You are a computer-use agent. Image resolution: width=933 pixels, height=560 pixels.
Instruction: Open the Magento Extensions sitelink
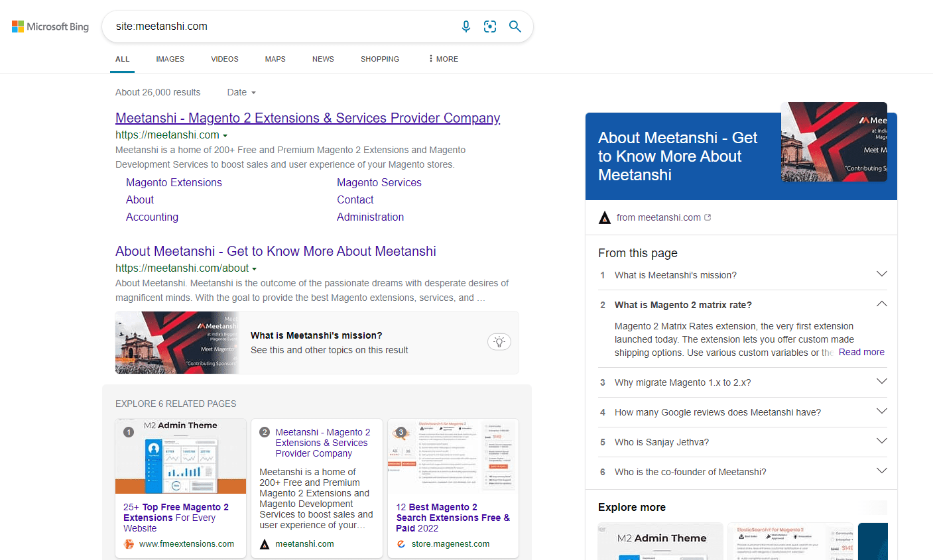coord(174,182)
